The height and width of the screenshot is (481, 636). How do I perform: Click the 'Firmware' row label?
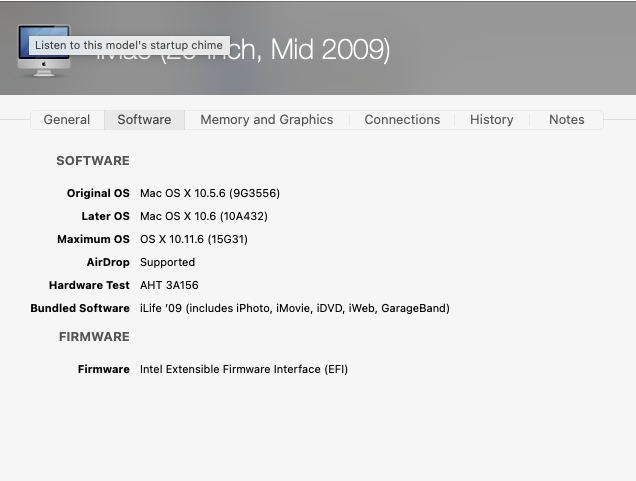103,369
